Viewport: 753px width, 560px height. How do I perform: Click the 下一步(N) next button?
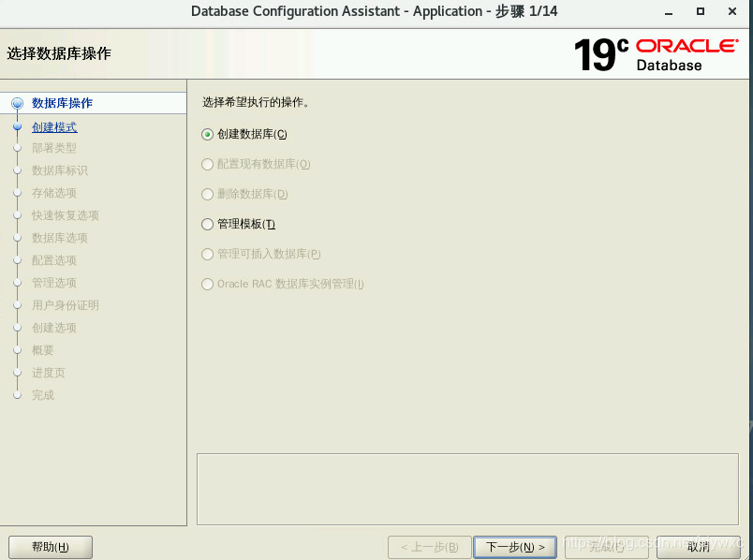[515, 547]
